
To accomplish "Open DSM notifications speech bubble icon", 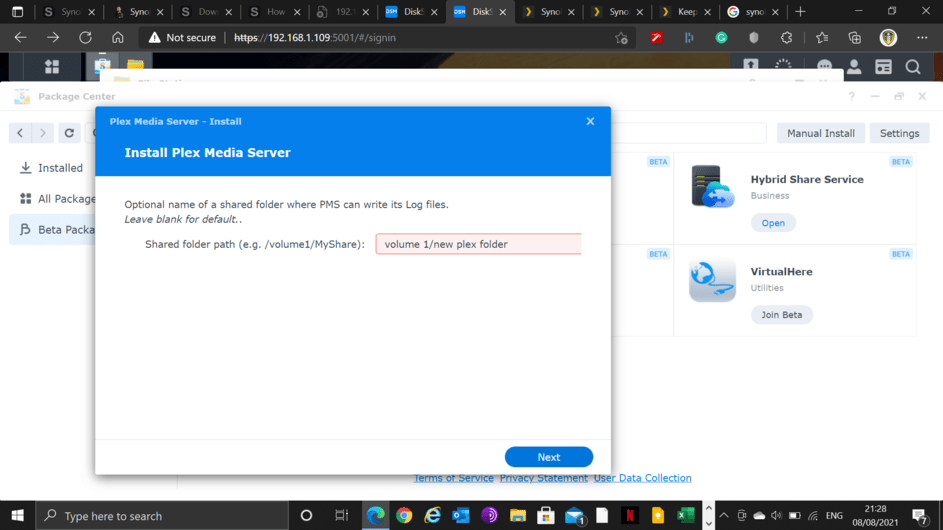I will pyautogui.click(x=825, y=67).
